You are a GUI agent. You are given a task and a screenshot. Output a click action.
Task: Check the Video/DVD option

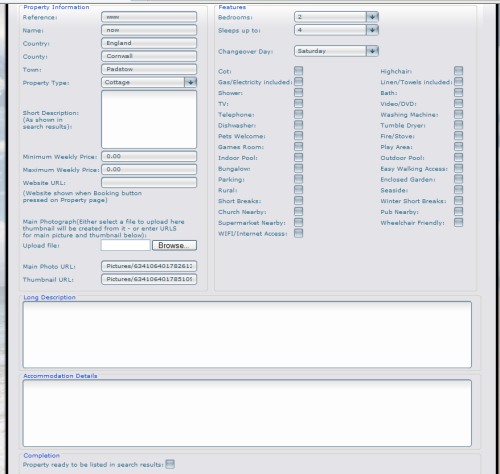(459, 103)
